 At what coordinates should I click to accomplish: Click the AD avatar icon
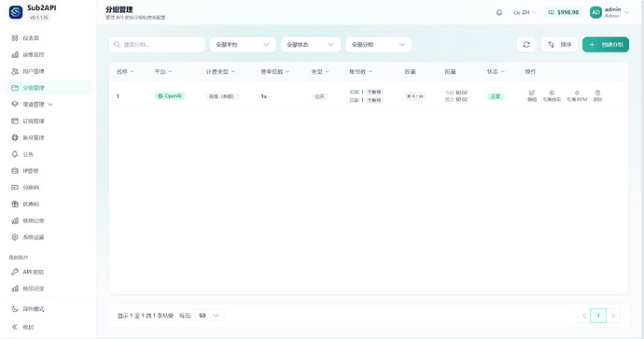pos(595,12)
